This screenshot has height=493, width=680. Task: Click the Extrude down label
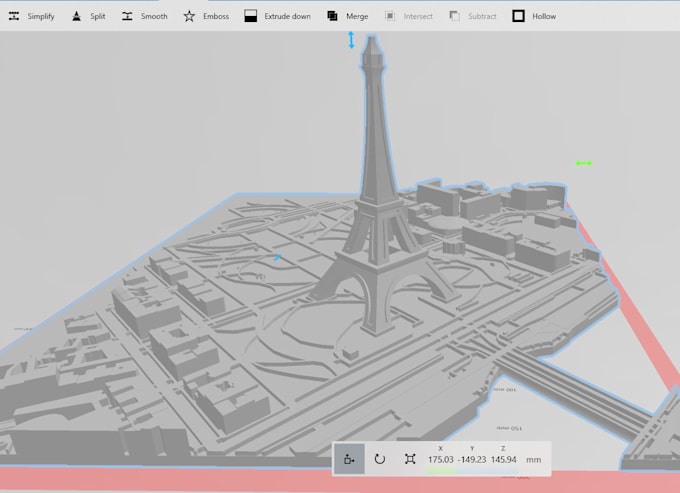(x=288, y=16)
